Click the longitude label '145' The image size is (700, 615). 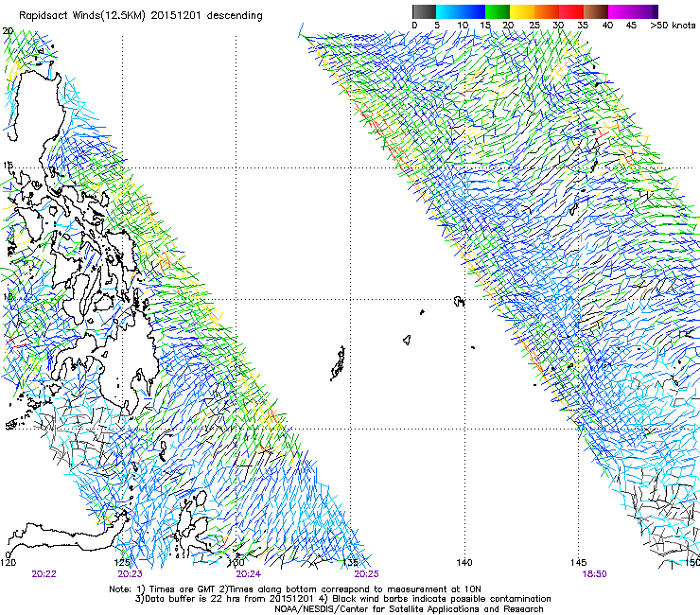coord(579,562)
